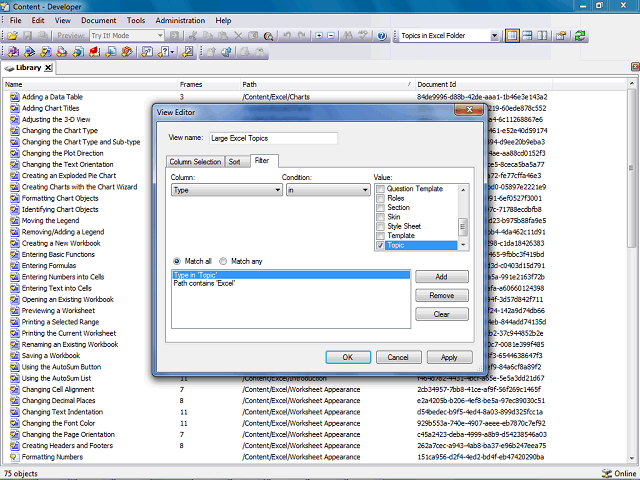Click the collapse minus toolbar icon

point(331,36)
